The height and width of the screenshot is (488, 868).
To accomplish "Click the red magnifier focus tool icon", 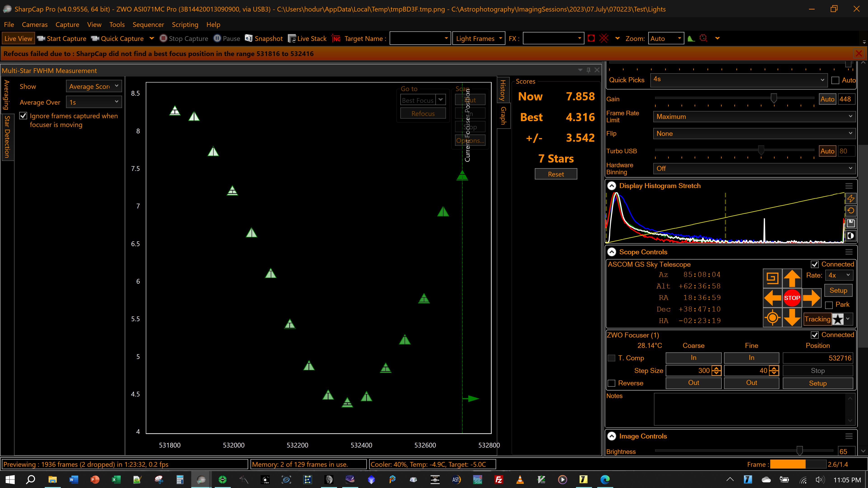I will pos(703,38).
